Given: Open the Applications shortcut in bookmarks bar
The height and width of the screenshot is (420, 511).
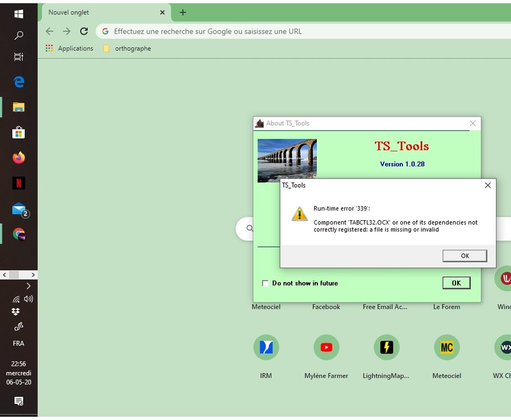Looking at the screenshot, I should [69, 49].
